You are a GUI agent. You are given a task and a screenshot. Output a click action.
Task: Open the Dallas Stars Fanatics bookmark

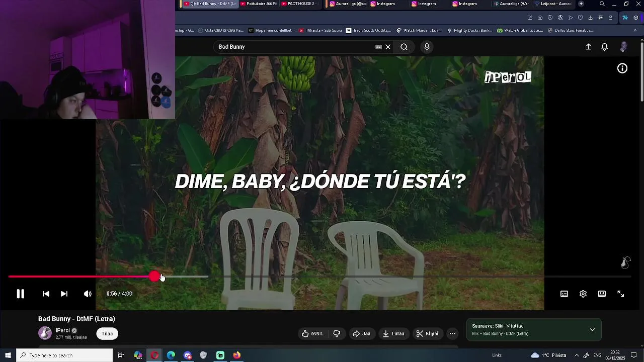point(570,30)
